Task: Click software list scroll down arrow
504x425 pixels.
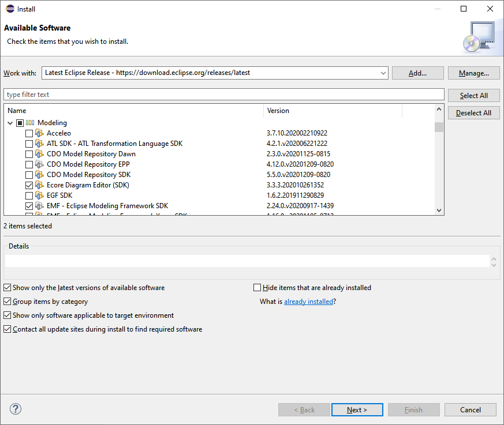Action: click(x=439, y=210)
